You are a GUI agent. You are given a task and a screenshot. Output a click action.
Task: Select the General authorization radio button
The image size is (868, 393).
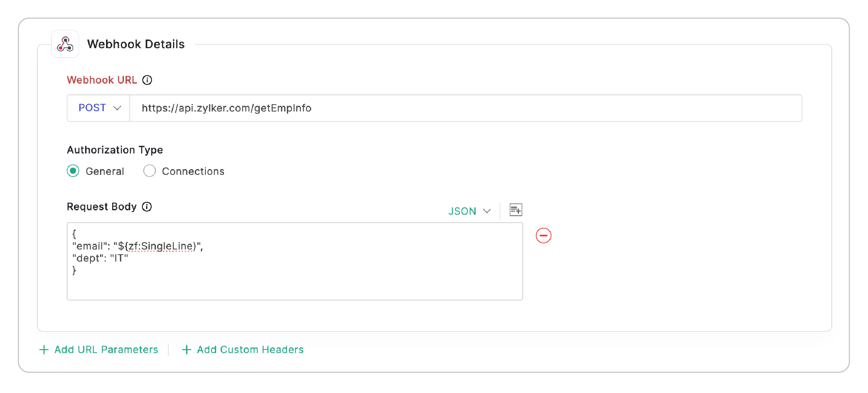point(73,171)
